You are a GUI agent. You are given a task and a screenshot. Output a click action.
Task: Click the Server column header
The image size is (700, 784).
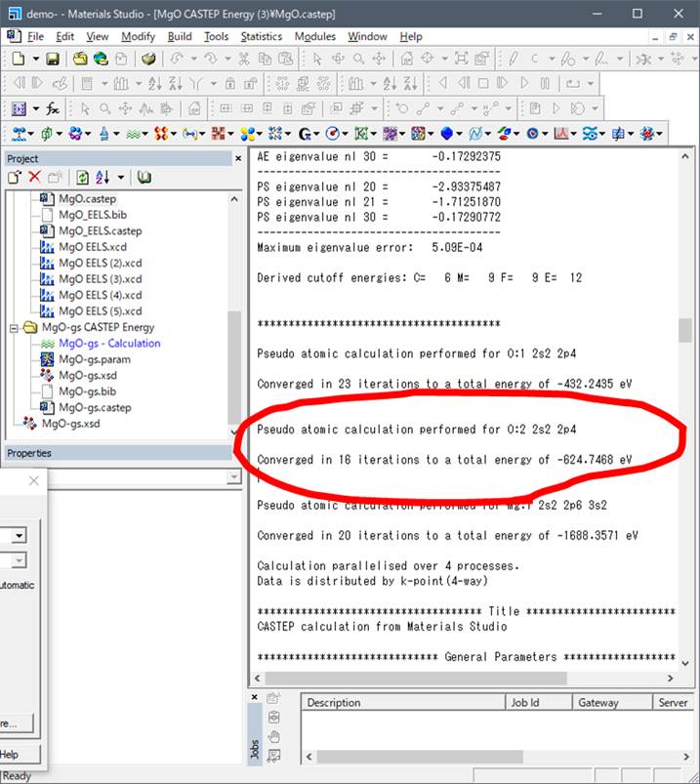tap(674, 703)
